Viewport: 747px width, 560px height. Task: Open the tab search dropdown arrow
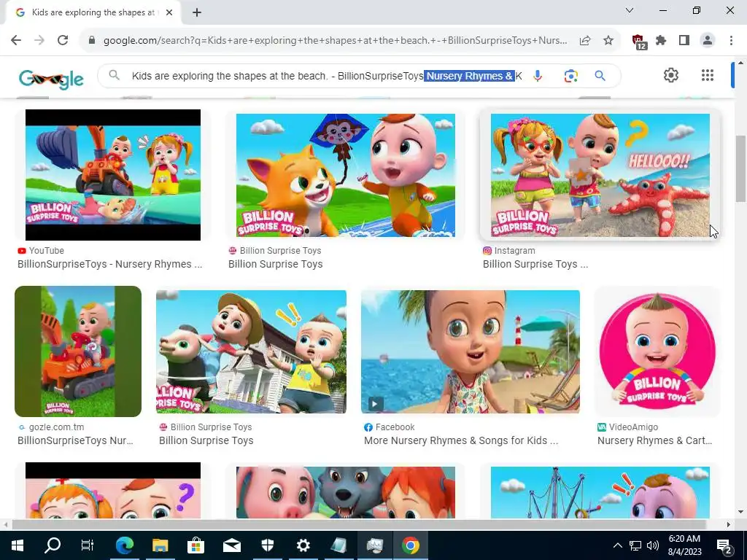630,10
